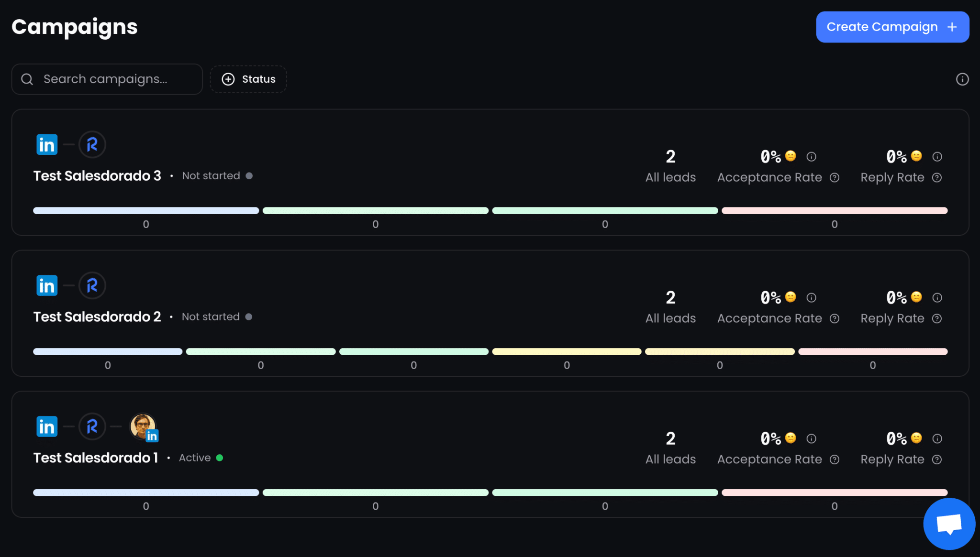Click the pink progress bar segment in Test Salesdorado 1
The width and height of the screenshot is (980, 557).
click(834, 492)
